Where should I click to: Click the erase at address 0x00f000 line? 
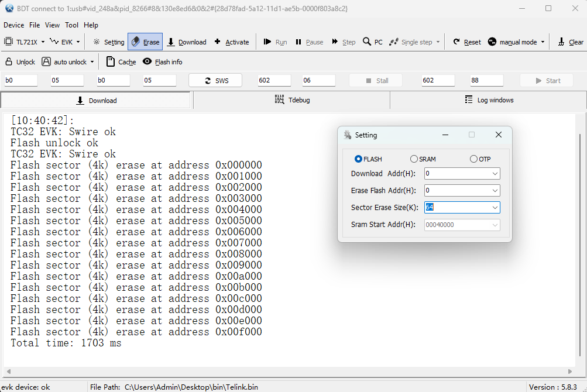[136, 332]
